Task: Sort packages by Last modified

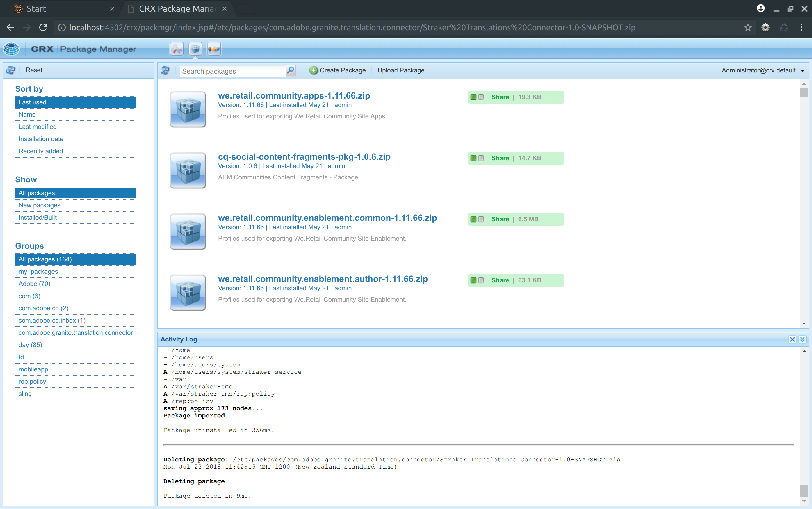Action: [76, 127]
